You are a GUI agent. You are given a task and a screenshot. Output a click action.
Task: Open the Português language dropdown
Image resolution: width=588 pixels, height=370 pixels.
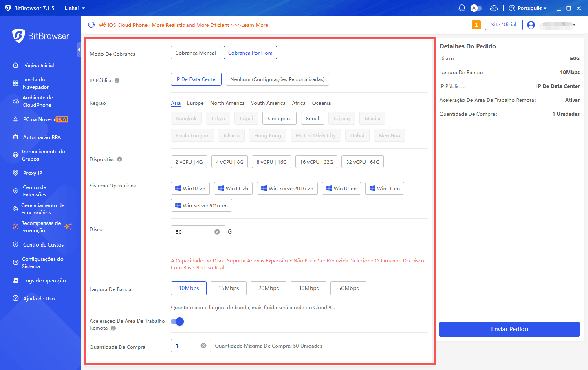coord(528,8)
